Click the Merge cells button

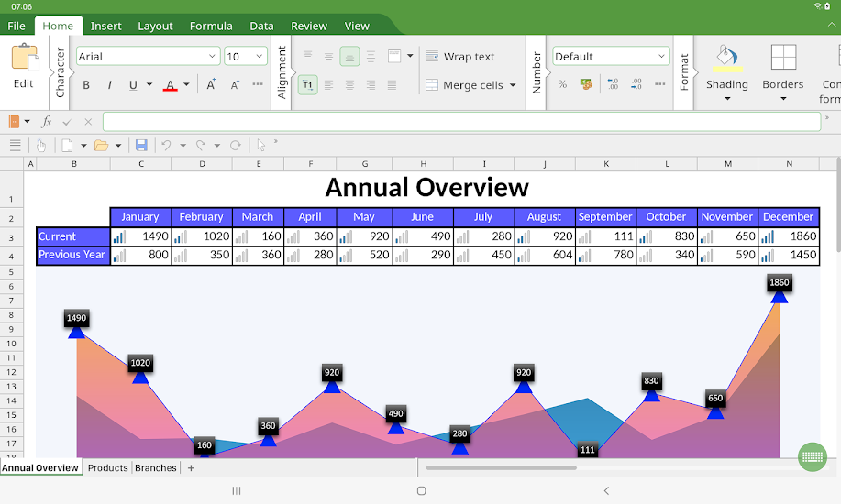click(x=465, y=85)
